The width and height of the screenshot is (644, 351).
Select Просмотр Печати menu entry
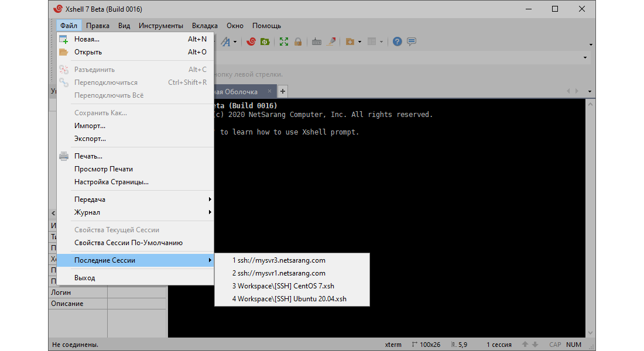(x=135, y=169)
